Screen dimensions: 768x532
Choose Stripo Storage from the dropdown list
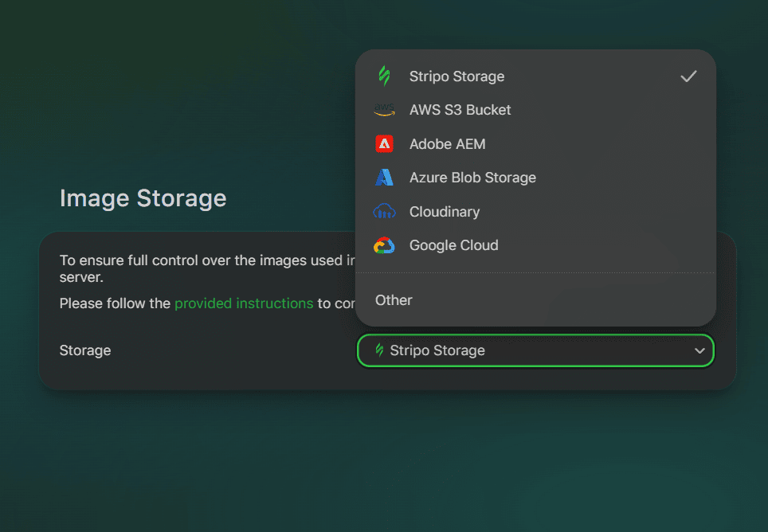(x=535, y=76)
